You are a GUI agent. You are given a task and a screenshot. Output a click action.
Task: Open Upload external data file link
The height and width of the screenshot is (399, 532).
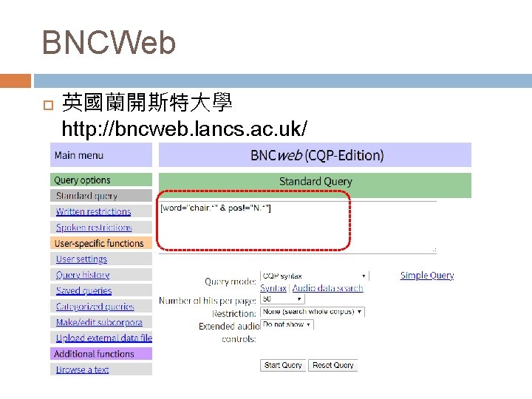point(104,338)
